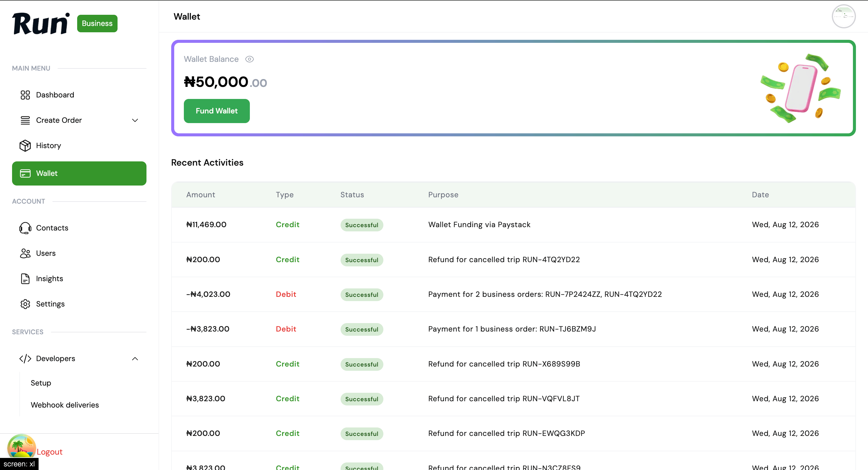Open Webhook deliveries submenu item
This screenshot has width=868, height=470.
tap(65, 405)
